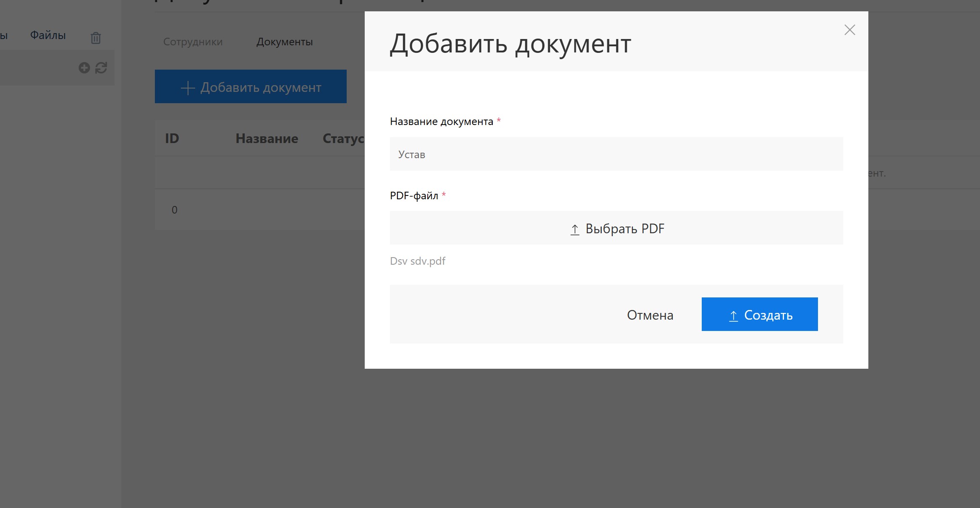Click the Название column header
980x508 pixels.
click(267, 138)
